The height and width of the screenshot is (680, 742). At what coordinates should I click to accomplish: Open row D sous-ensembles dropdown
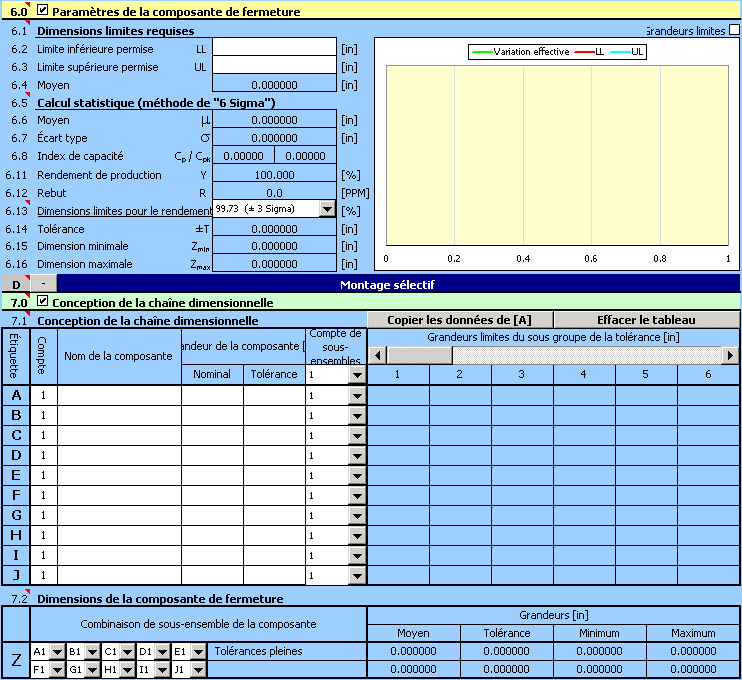357,456
